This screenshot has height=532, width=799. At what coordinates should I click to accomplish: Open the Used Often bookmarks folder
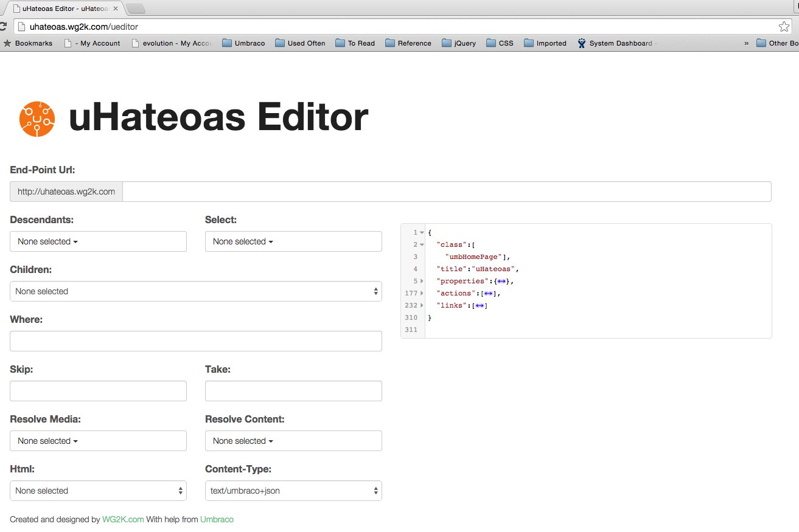pos(300,43)
